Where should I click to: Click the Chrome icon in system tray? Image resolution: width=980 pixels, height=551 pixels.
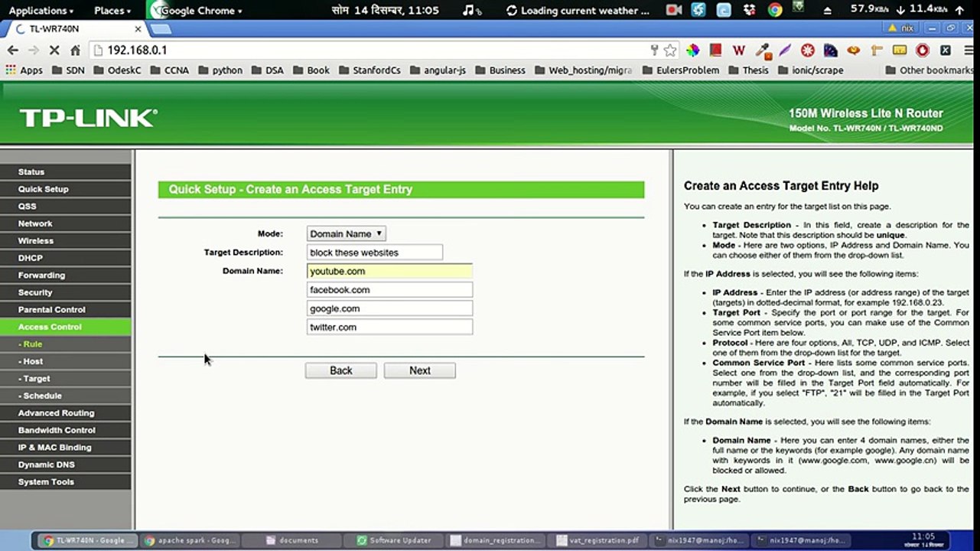pyautogui.click(x=775, y=10)
